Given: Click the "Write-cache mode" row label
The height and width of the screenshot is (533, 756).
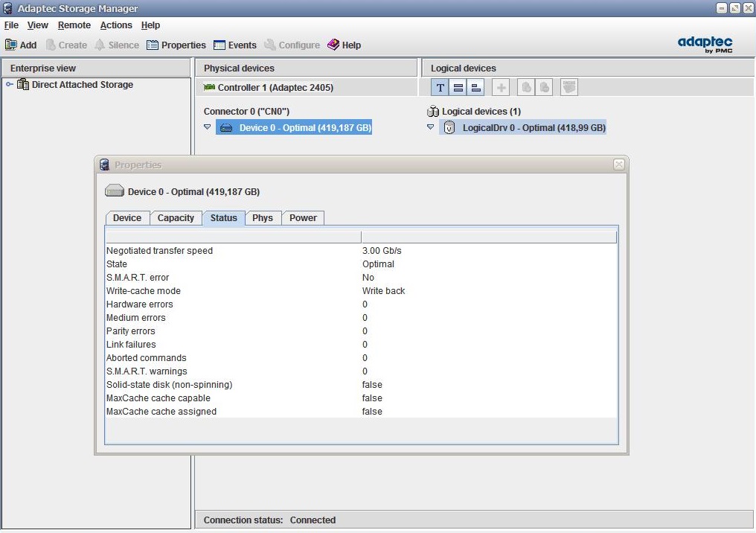Looking at the screenshot, I should (x=144, y=291).
